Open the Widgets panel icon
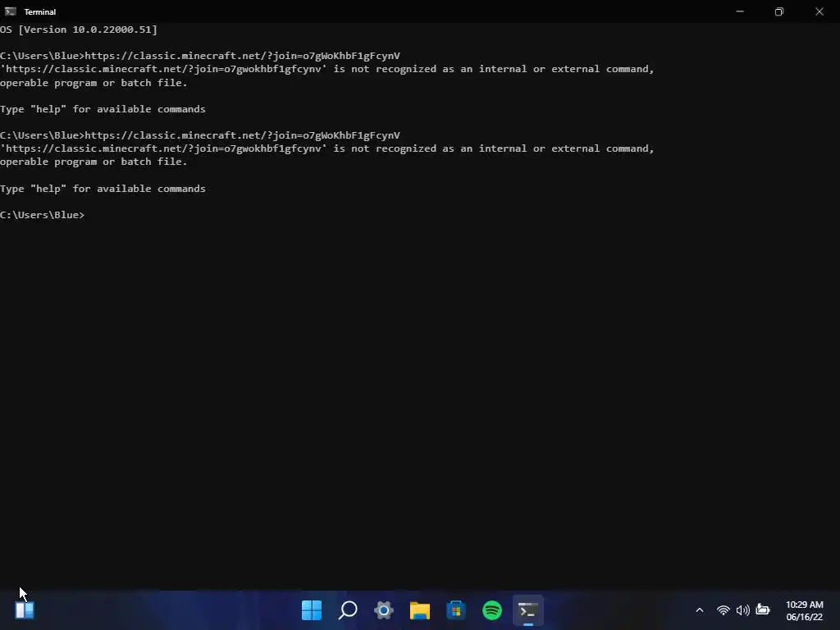This screenshot has height=630, width=840. pyautogui.click(x=25, y=609)
